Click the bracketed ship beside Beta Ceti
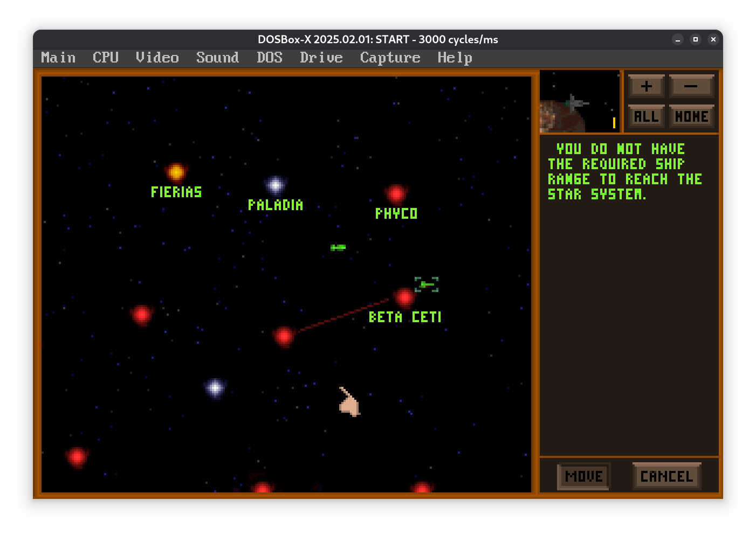Screen dimensions: 756x535 click(x=427, y=284)
